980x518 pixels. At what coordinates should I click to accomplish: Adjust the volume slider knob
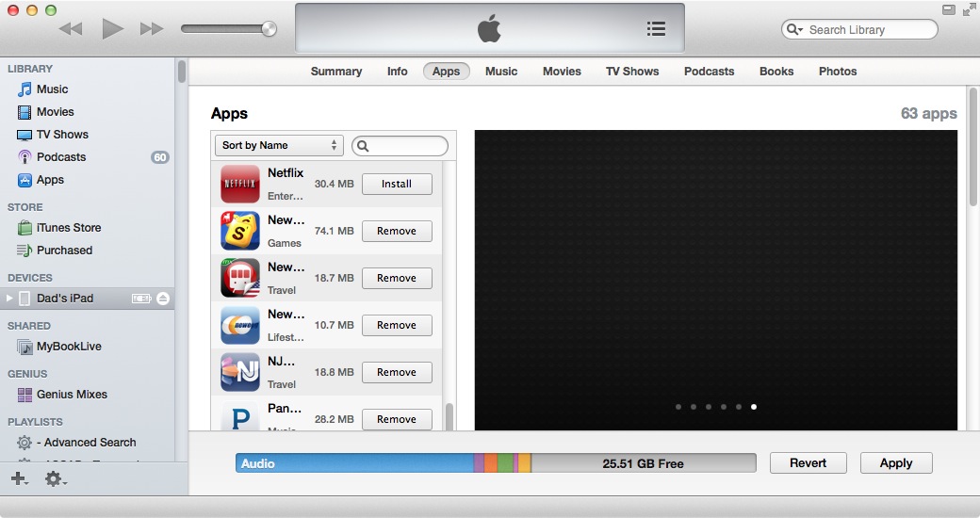tap(269, 29)
